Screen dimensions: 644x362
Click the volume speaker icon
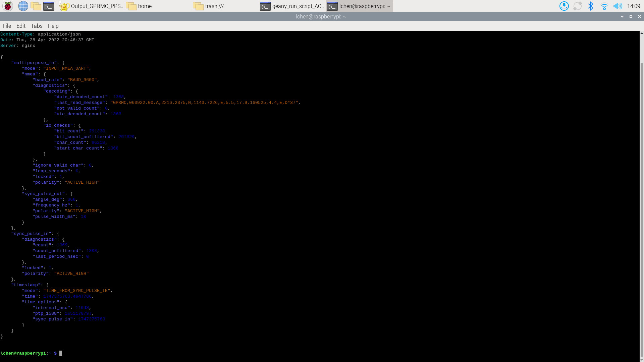click(617, 6)
